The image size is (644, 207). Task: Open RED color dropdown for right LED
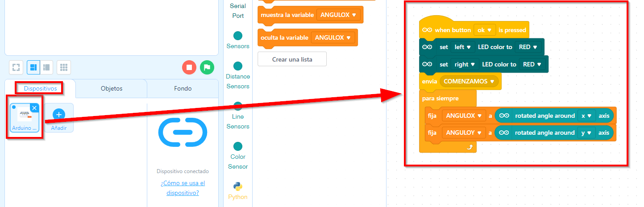pos(533,64)
